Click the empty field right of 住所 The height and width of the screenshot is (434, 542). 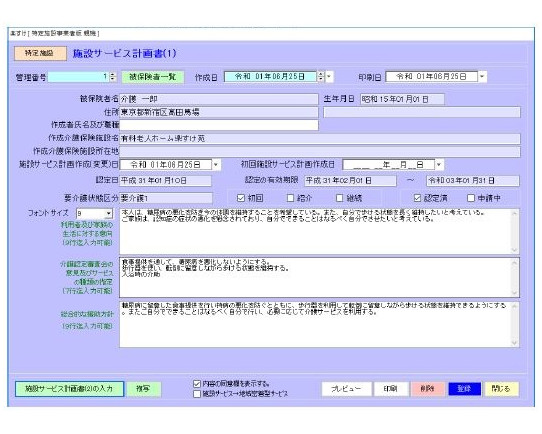pyautogui.click(x=422, y=112)
